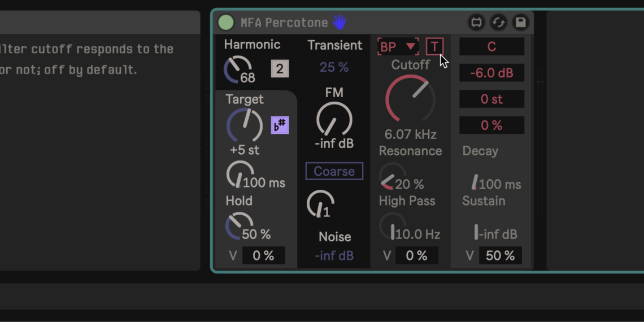Viewport: 644px width, 322px height.
Task: Click the FM amount knob
Action: click(x=334, y=119)
